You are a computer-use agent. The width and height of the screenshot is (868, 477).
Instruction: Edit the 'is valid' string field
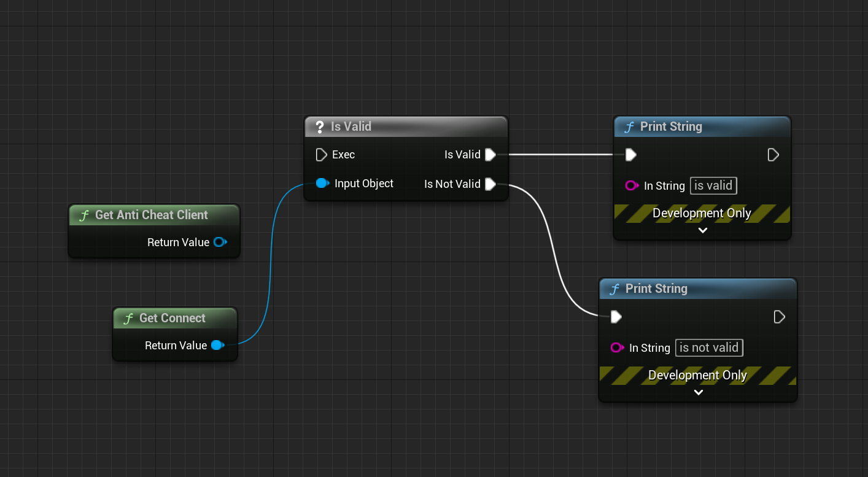click(x=713, y=185)
